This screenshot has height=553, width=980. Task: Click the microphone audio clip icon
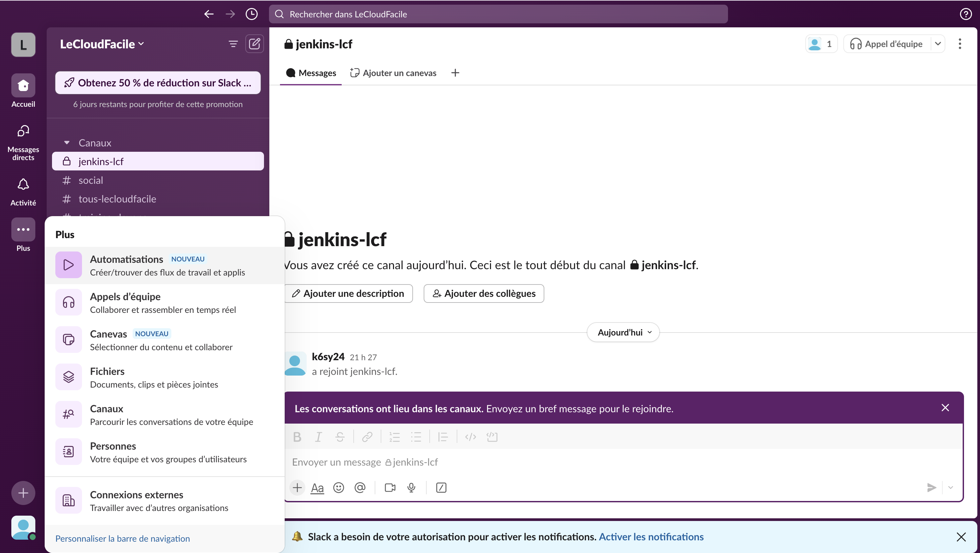(x=411, y=488)
